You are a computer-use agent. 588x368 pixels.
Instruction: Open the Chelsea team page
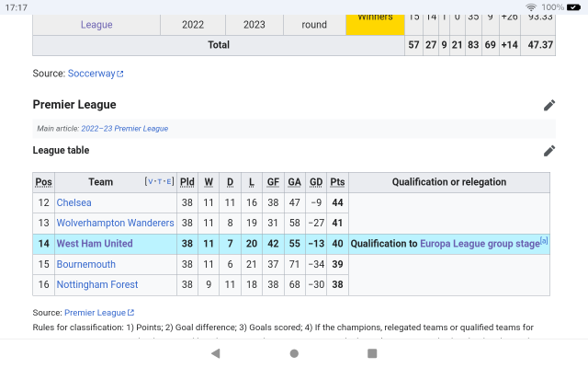(73, 202)
